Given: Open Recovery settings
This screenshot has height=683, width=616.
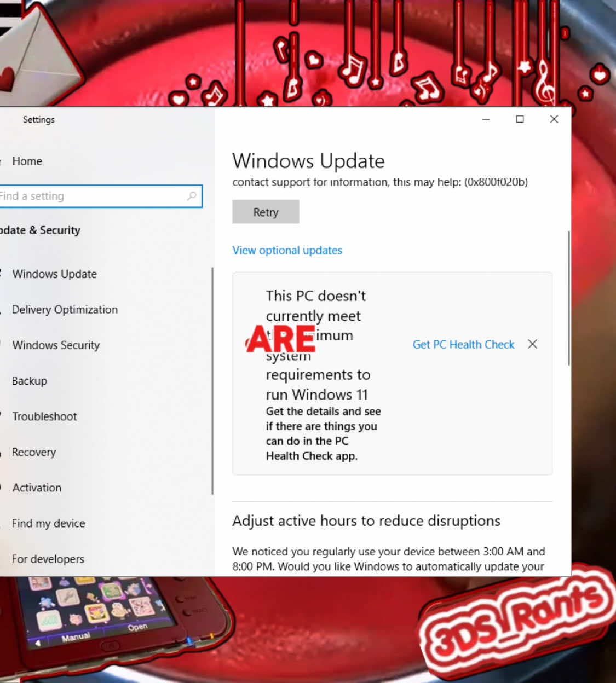Looking at the screenshot, I should tap(34, 452).
